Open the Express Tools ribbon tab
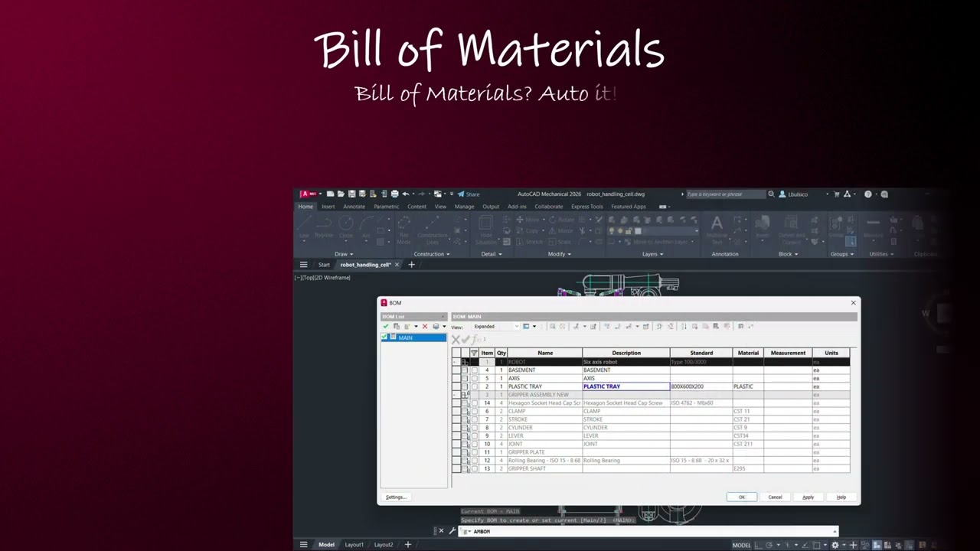 coord(586,207)
